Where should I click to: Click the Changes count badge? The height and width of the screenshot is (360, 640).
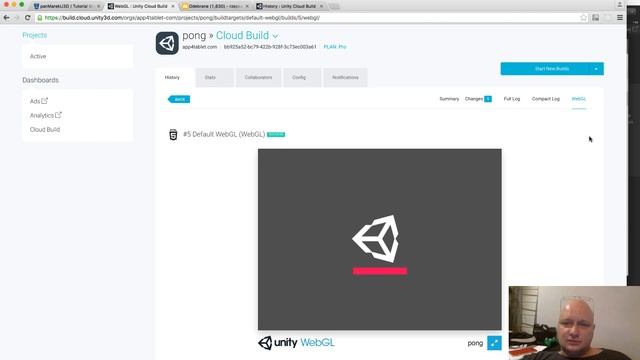(488, 99)
